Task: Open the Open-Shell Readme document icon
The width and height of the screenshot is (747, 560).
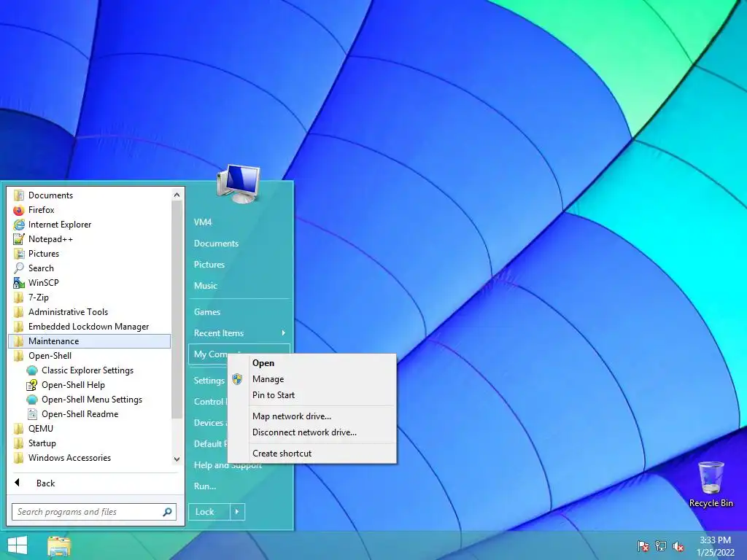Action: 32,414
